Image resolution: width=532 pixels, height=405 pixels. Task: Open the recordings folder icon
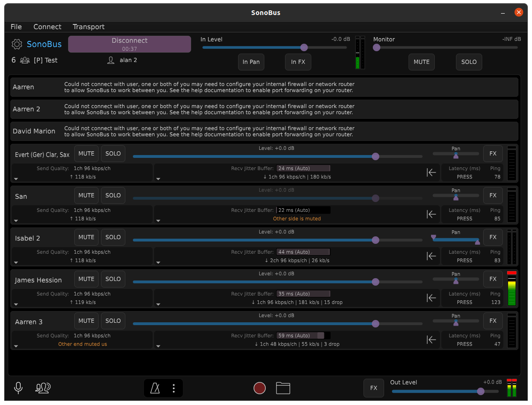point(283,388)
